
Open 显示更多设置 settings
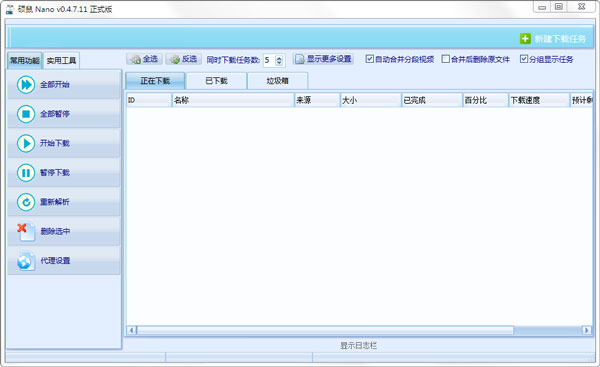tap(323, 59)
